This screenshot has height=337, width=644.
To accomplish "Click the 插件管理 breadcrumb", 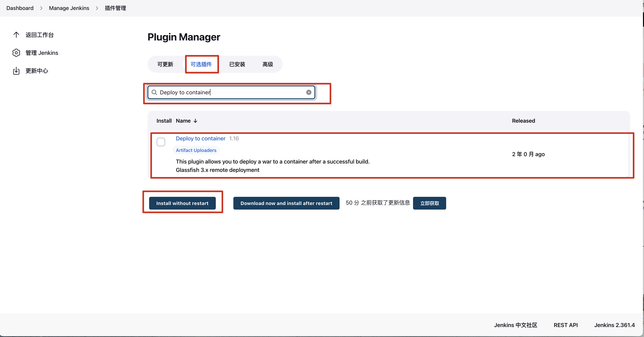I will [115, 8].
